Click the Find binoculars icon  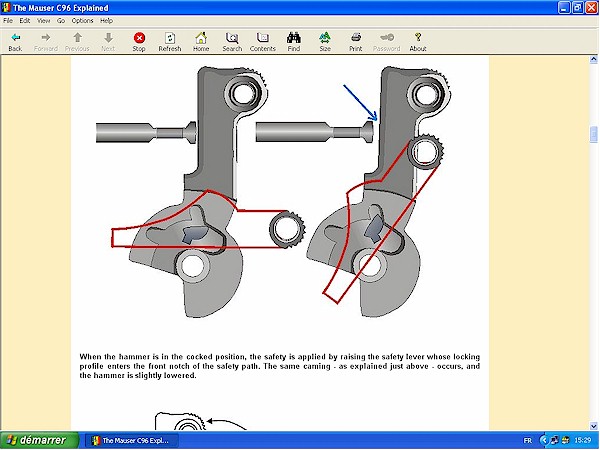pyautogui.click(x=294, y=38)
